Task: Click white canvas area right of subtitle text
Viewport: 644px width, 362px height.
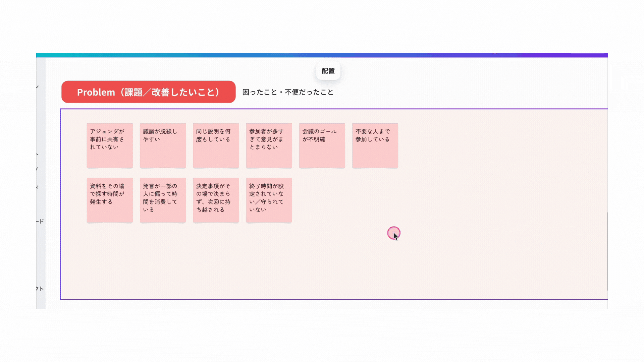Action: point(470,92)
